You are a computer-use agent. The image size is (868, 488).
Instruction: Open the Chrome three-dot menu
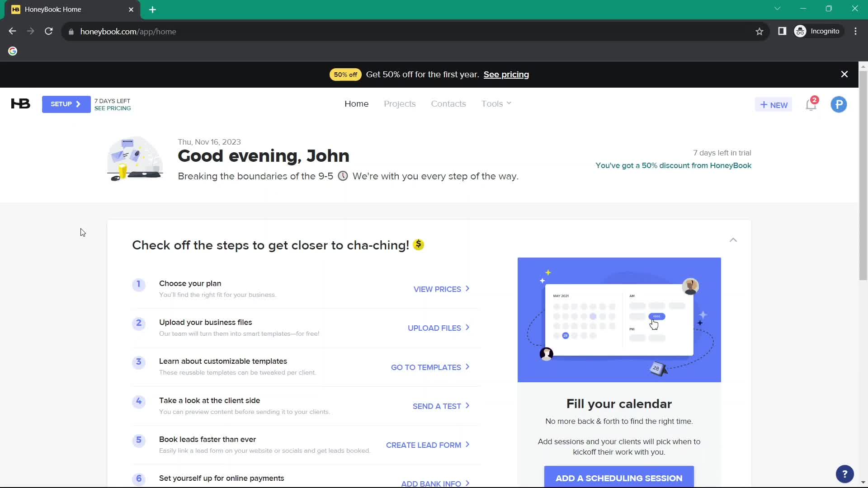click(x=855, y=31)
